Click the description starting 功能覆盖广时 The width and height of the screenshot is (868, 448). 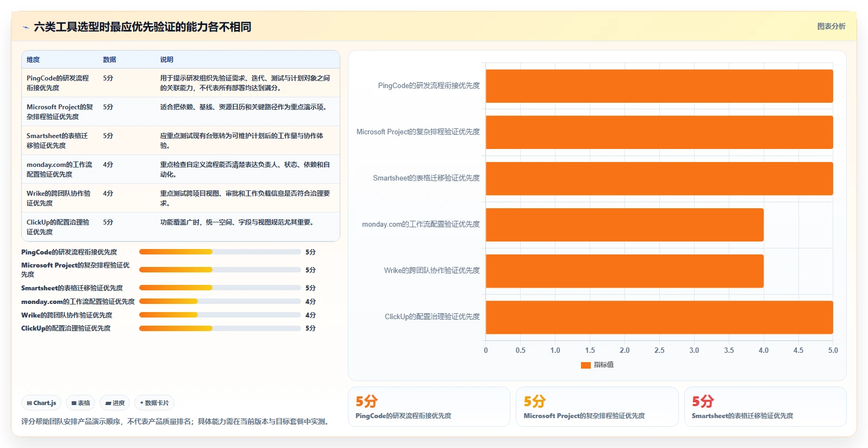click(238, 222)
